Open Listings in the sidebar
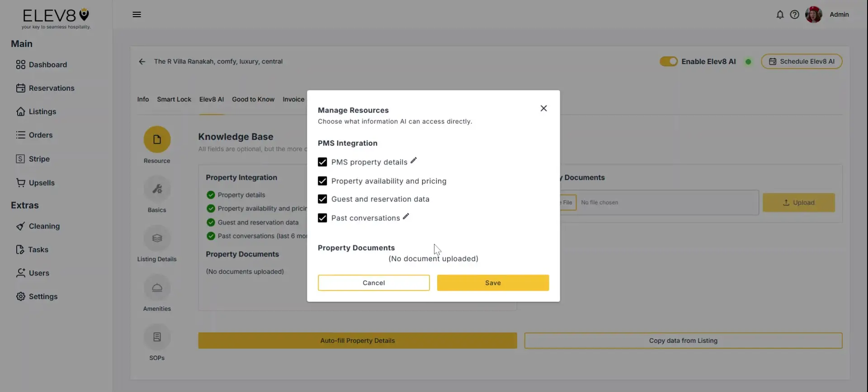This screenshot has width=868, height=392. tap(36, 112)
